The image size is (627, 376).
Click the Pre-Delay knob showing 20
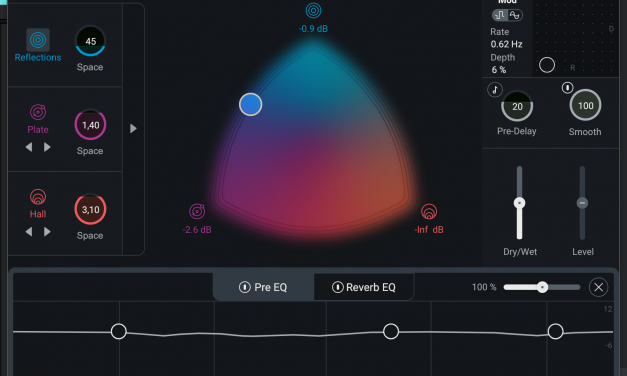point(517,106)
